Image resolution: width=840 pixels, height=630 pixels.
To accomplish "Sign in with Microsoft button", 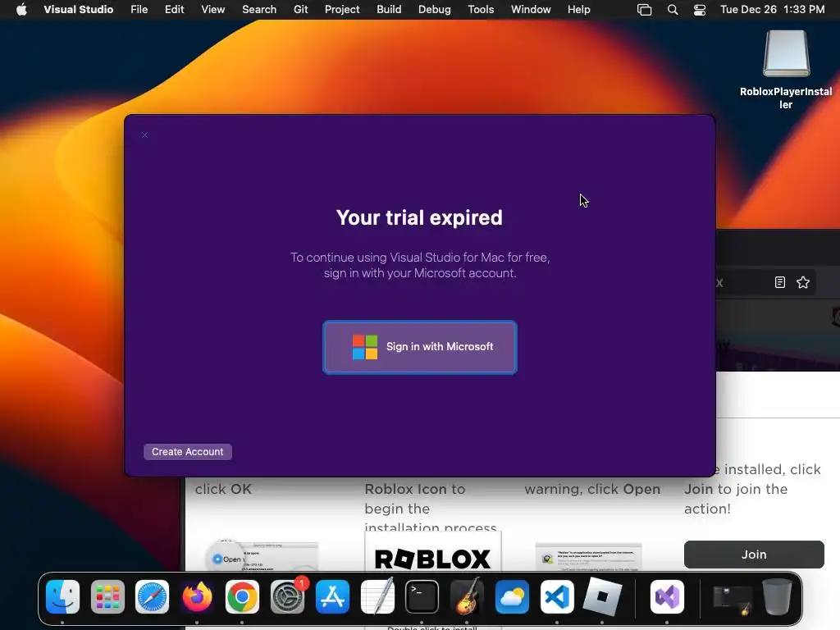I will 419,347.
